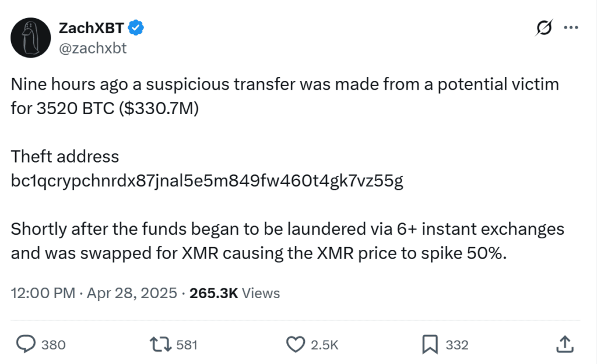
Task: Click the 12:00 PM timestamp
Action: point(43,293)
